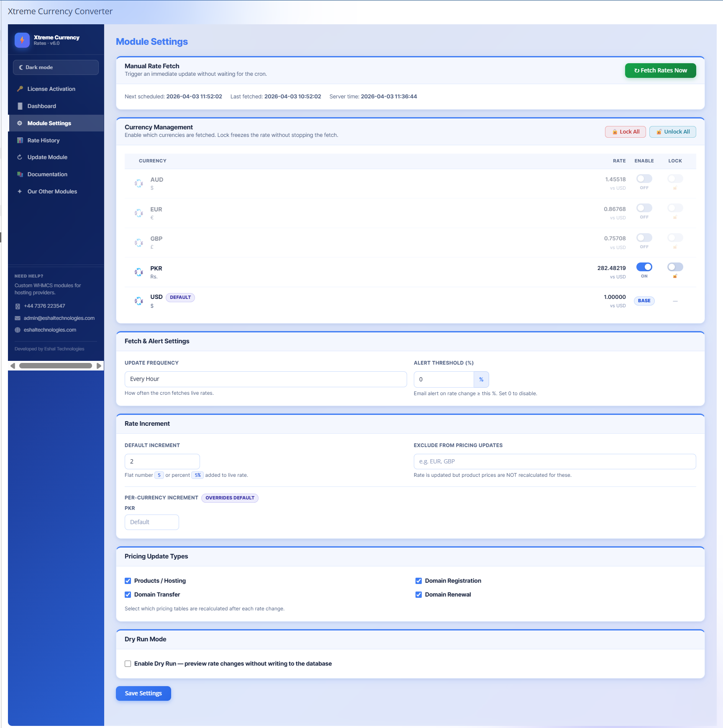
Task: Open the Update Frequency dropdown
Action: [x=266, y=379]
